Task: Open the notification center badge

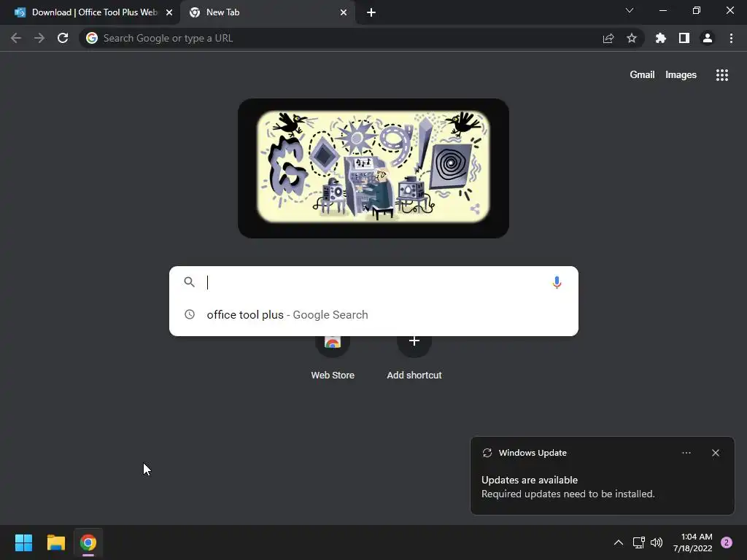Action: point(726,542)
